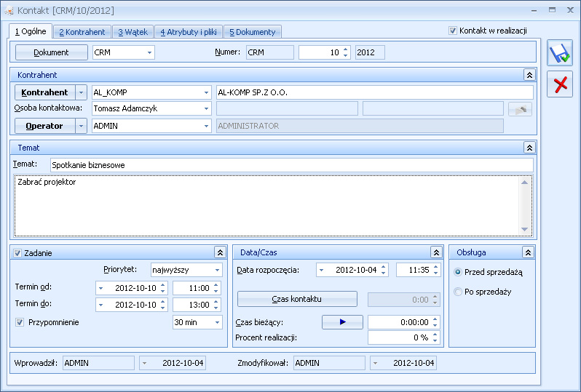Open the Kontrahent button's arrow menu
The image size is (581, 392).
tap(81, 92)
